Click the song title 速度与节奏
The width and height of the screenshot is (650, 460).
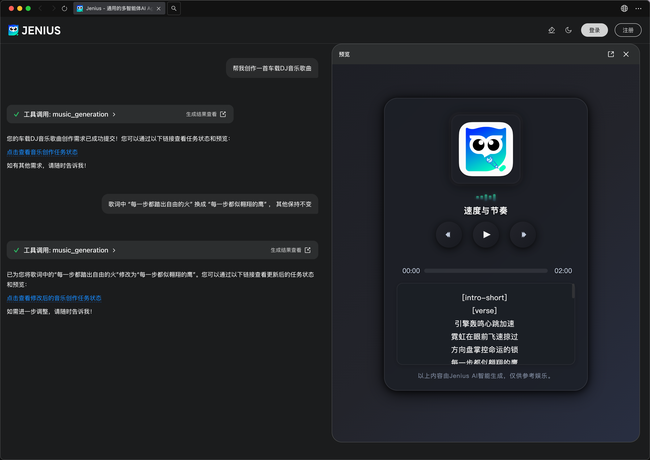pyautogui.click(x=486, y=211)
